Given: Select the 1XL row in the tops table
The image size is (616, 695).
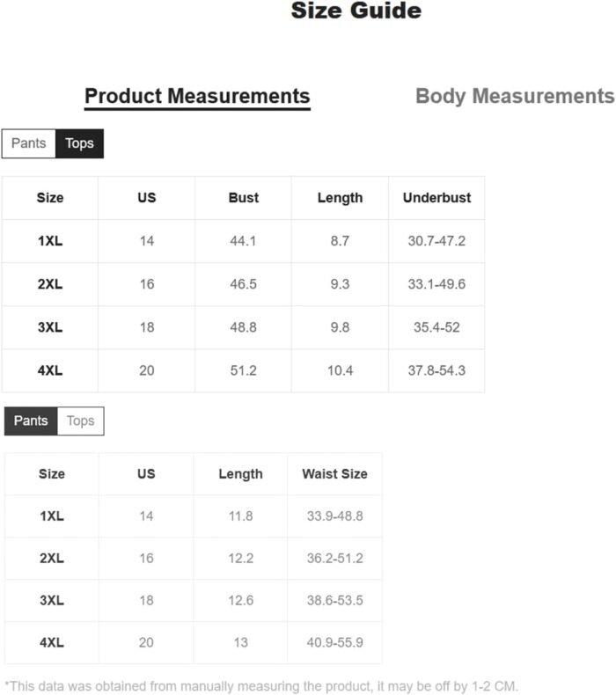Looking at the screenshot, I should click(50, 241).
